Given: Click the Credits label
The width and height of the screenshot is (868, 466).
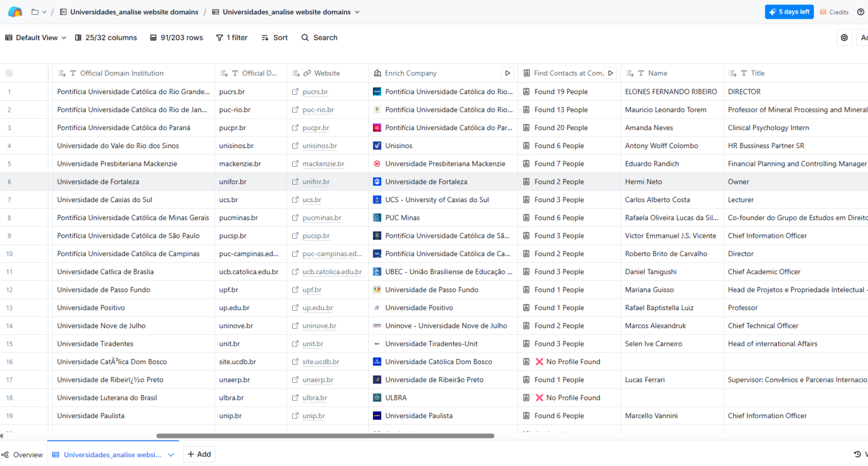Looking at the screenshot, I should pos(839,12).
